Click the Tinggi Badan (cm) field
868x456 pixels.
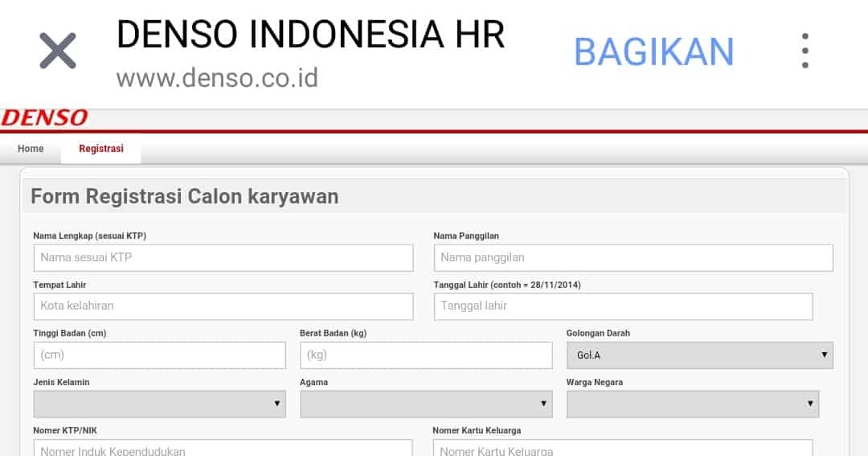(x=159, y=355)
